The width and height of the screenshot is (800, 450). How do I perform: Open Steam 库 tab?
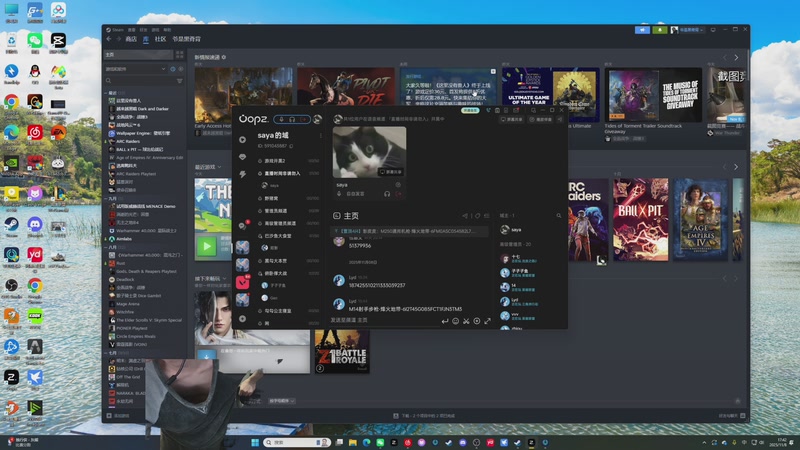(x=146, y=39)
